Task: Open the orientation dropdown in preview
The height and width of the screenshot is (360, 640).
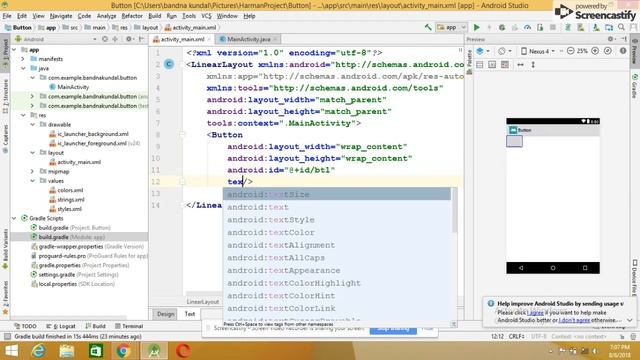Action: point(504,51)
